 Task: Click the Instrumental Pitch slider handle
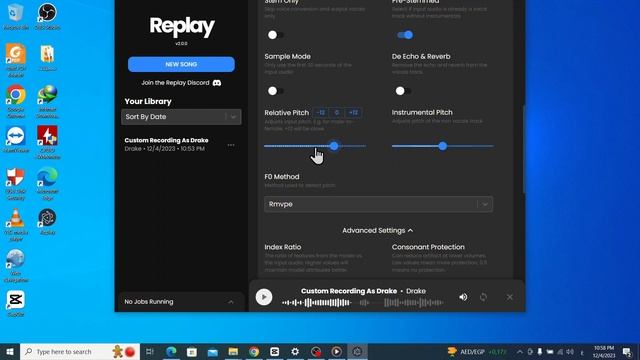pos(442,146)
